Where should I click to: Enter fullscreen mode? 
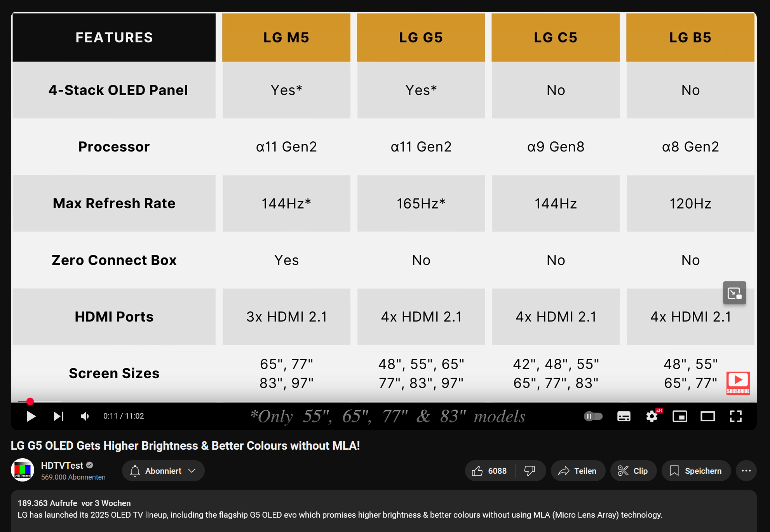[735, 416]
